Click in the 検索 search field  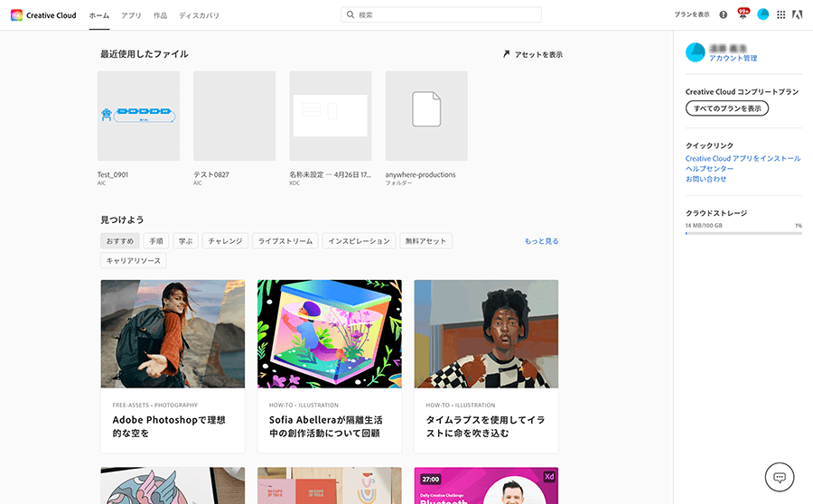point(441,14)
